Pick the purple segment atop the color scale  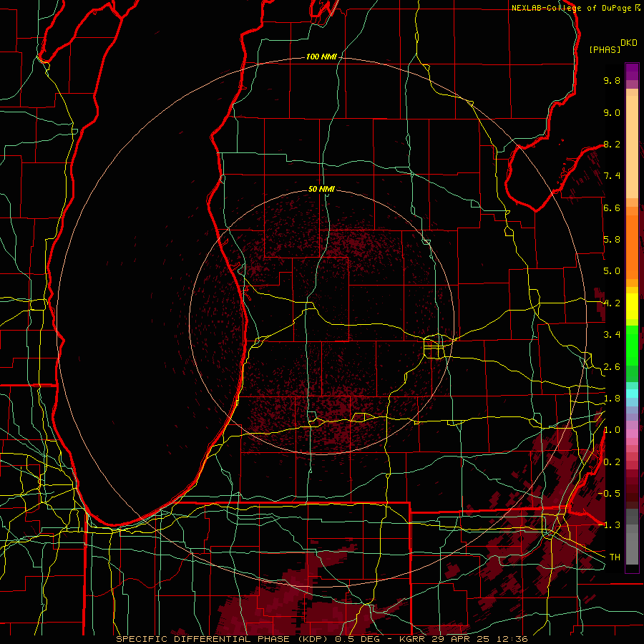tap(632, 72)
